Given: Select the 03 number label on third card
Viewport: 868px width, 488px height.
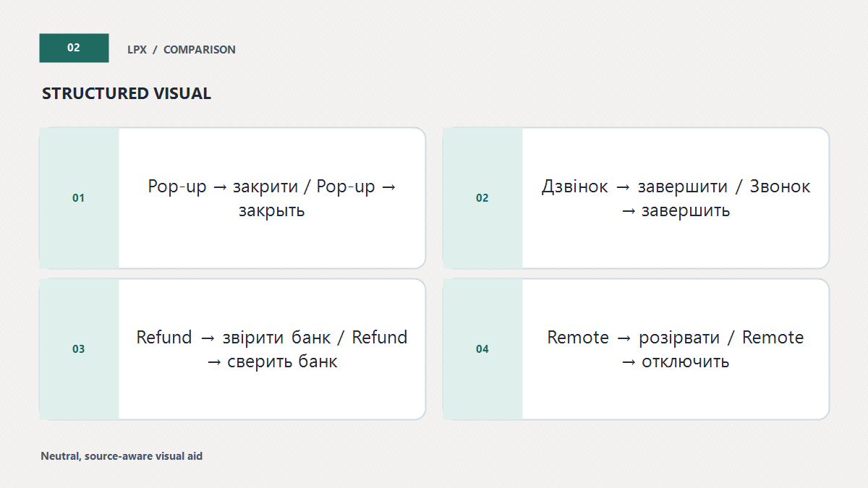Looking at the screenshot, I should point(78,349).
